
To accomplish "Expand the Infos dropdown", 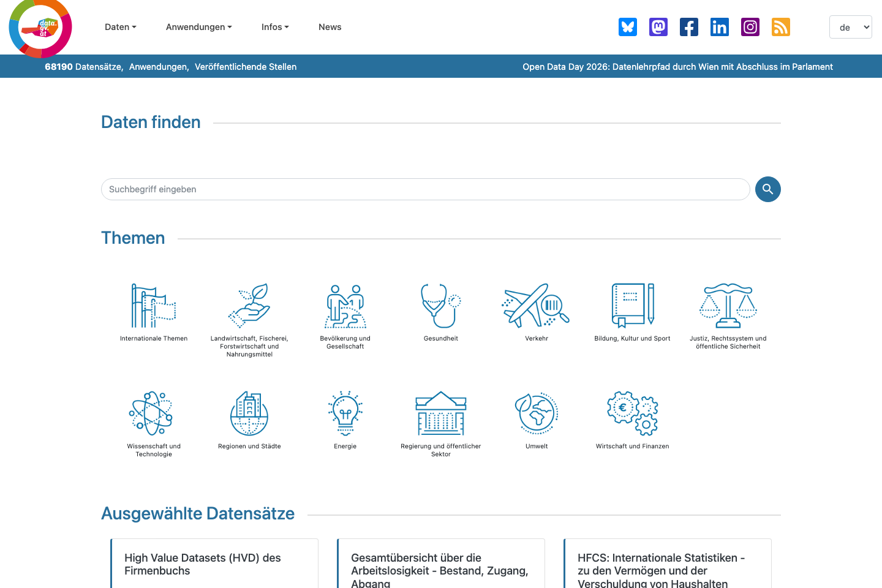I will pyautogui.click(x=275, y=27).
